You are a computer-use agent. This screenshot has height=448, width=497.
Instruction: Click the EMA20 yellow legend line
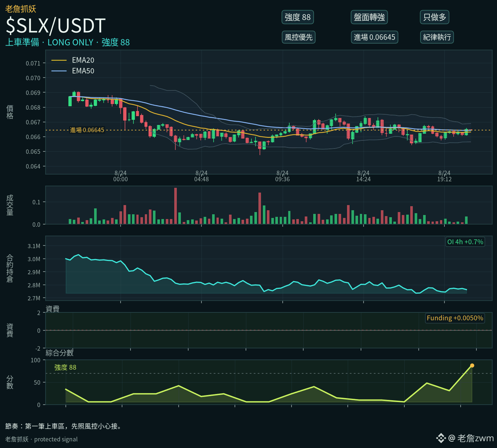pyautogui.click(x=59, y=60)
